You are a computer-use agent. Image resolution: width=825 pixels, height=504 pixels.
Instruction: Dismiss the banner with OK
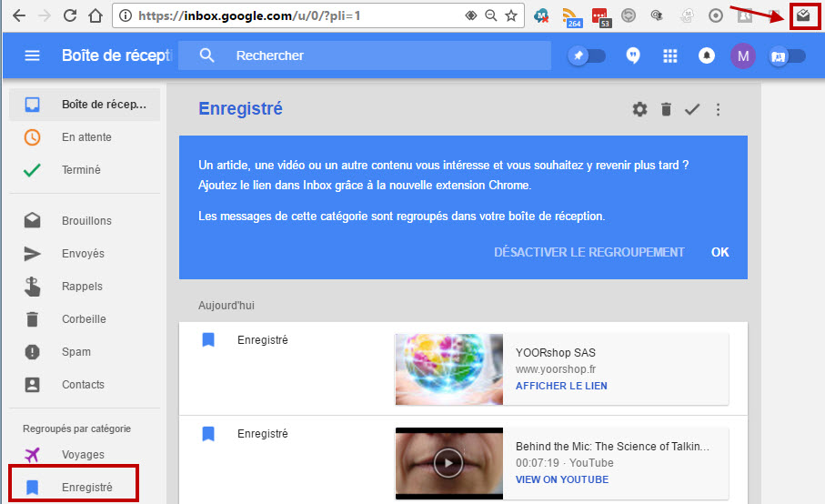pyautogui.click(x=719, y=253)
